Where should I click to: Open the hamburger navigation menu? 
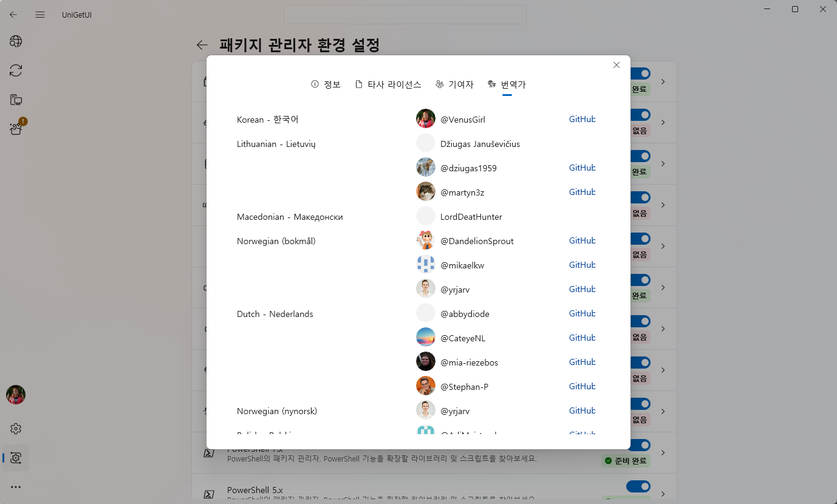[40, 15]
